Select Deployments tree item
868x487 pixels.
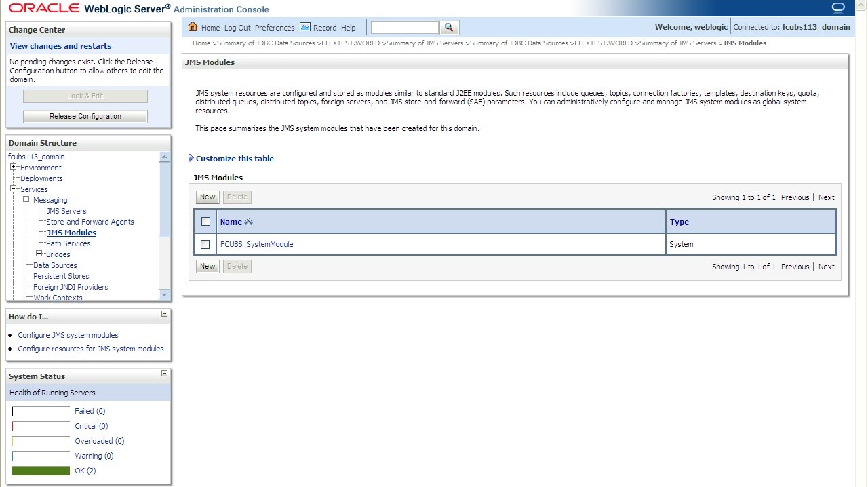(x=41, y=178)
